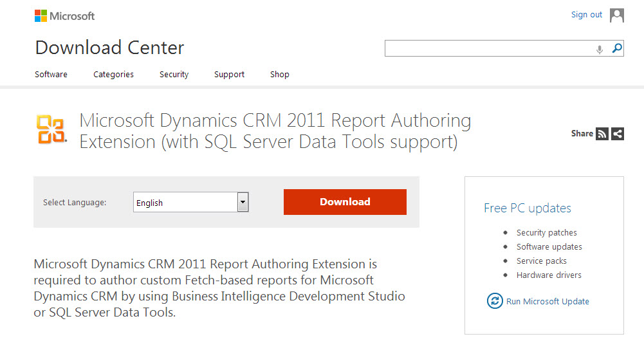Click the Microsoft logo
This screenshot has height=341, width=644.
[x=64, y=15]
